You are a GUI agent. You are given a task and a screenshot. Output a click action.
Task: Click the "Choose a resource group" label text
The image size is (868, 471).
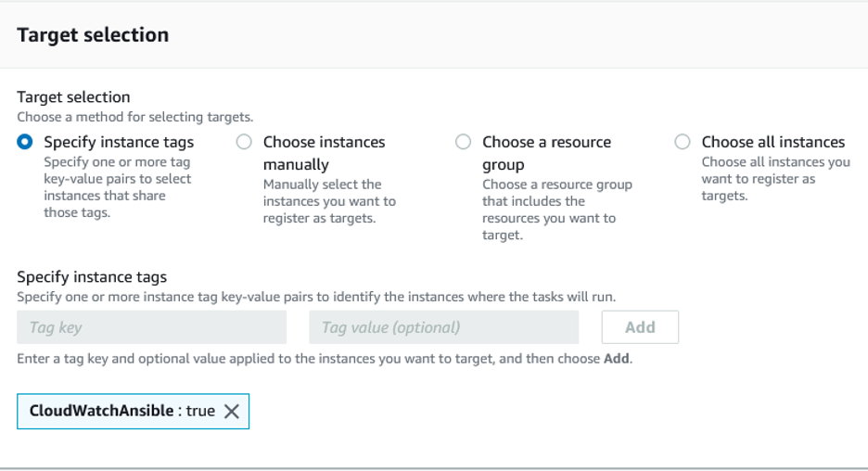point(546,153)
